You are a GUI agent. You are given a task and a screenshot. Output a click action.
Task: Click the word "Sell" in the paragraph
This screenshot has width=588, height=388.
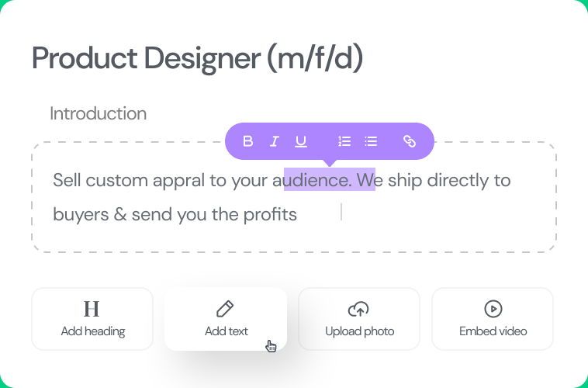tap(67, 181)
